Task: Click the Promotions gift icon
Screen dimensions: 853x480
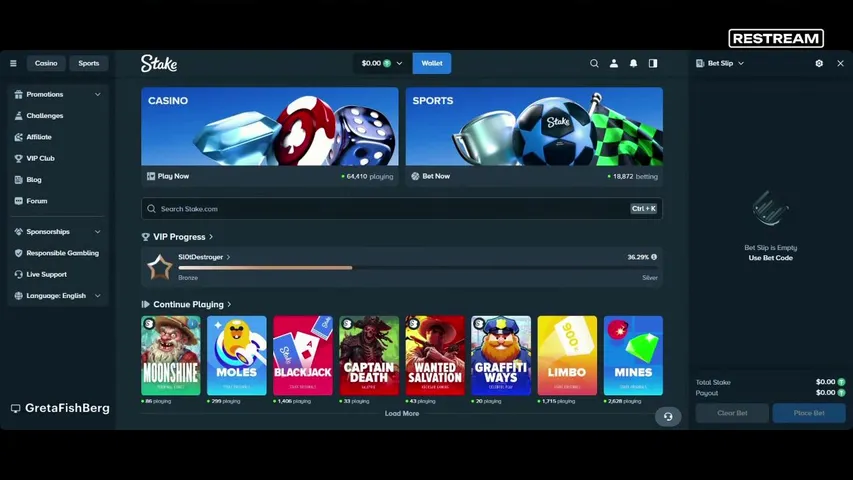Action: click(18, 94)
